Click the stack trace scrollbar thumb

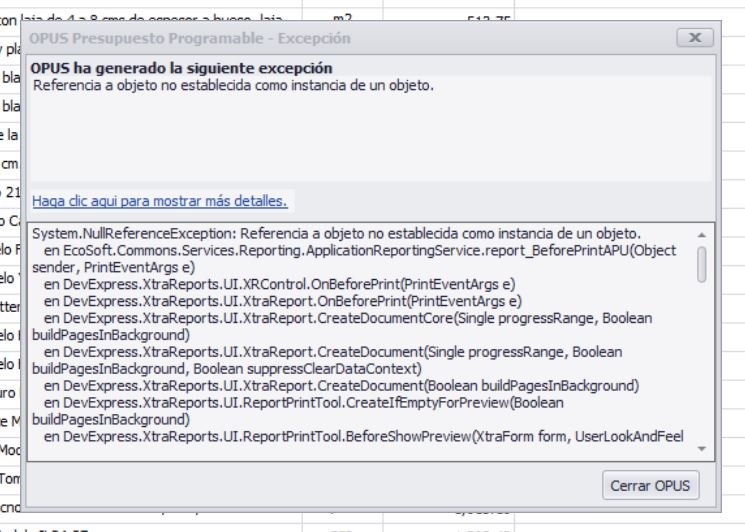point(702,264)
